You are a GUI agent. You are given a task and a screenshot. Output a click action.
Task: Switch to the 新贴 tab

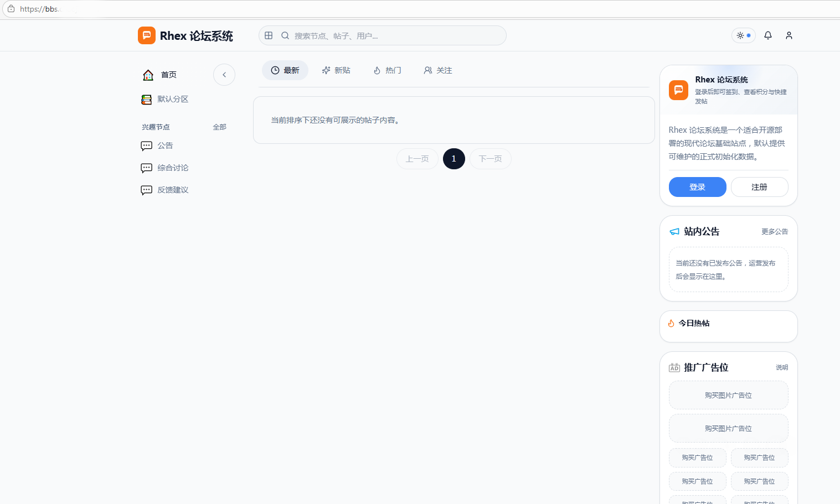coord(336,70)
